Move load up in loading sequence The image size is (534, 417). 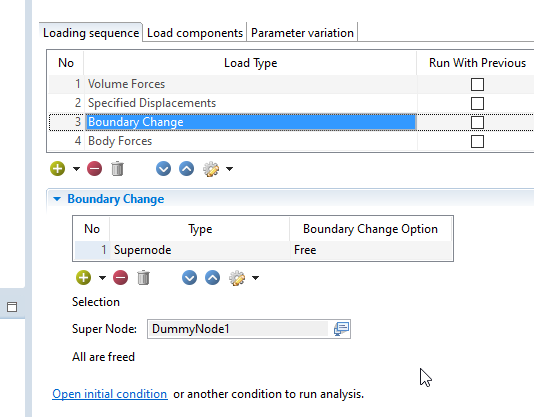[187, 169]
